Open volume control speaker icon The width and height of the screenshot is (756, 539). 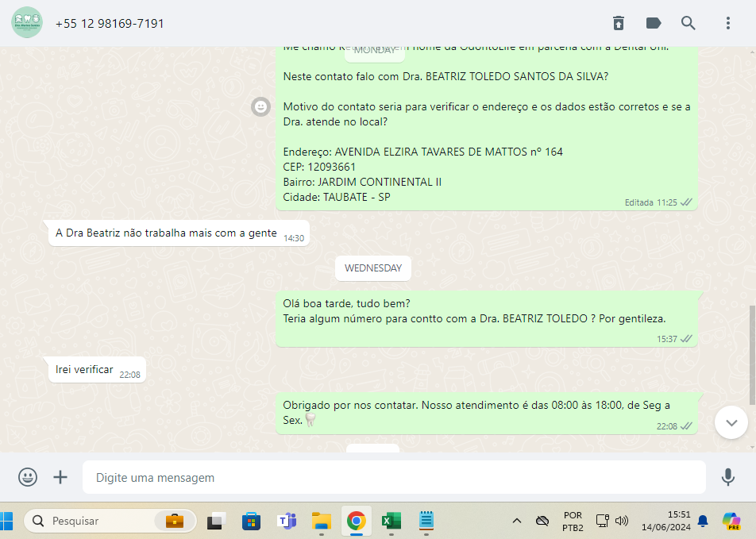(622, 521)
